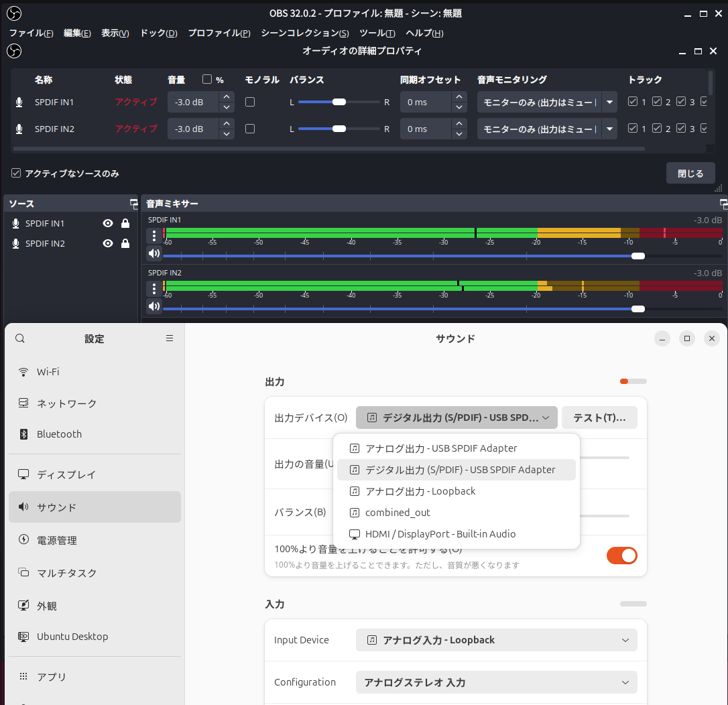Click the microphone icon in the SPDIF IN2 properties row
The width and height of the screenshot is (728, 705).
coord(19,129)
